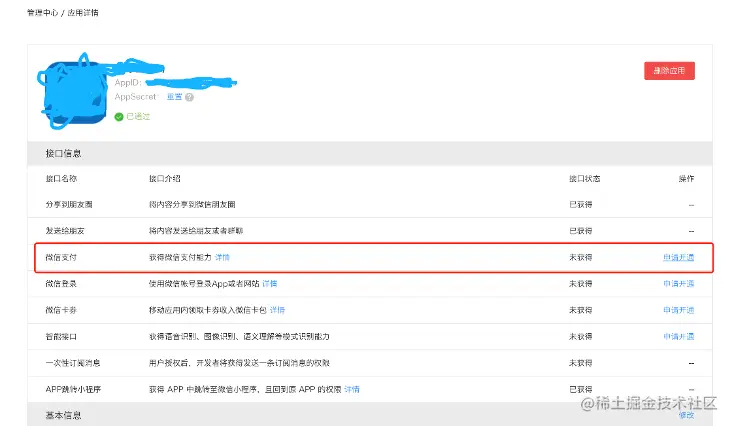Viewport: 732px width, 426px height.
Task: Click description 将内容分享到微信朋友圈
Action: (x=192, y=204)
